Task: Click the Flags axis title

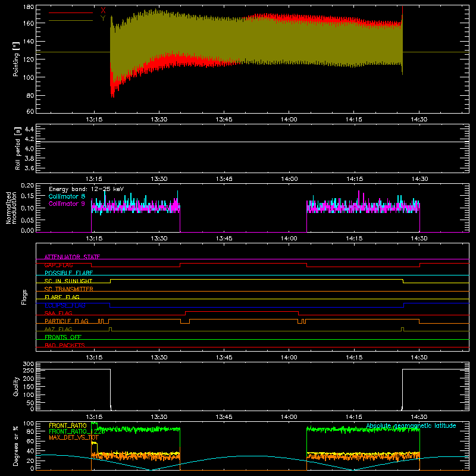Action: tap(24, 297)
